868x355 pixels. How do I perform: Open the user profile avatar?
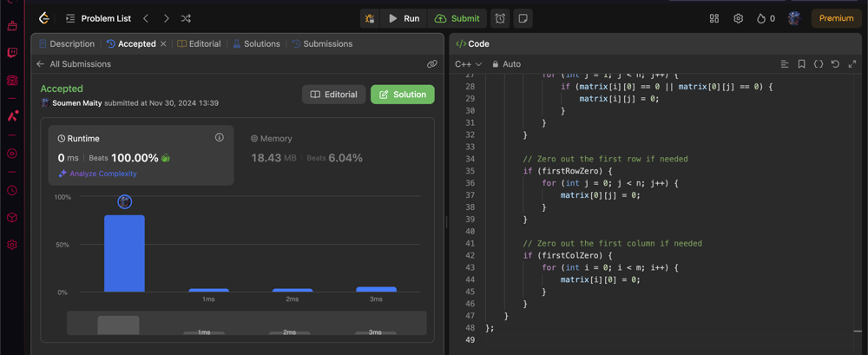pos(794,18)
